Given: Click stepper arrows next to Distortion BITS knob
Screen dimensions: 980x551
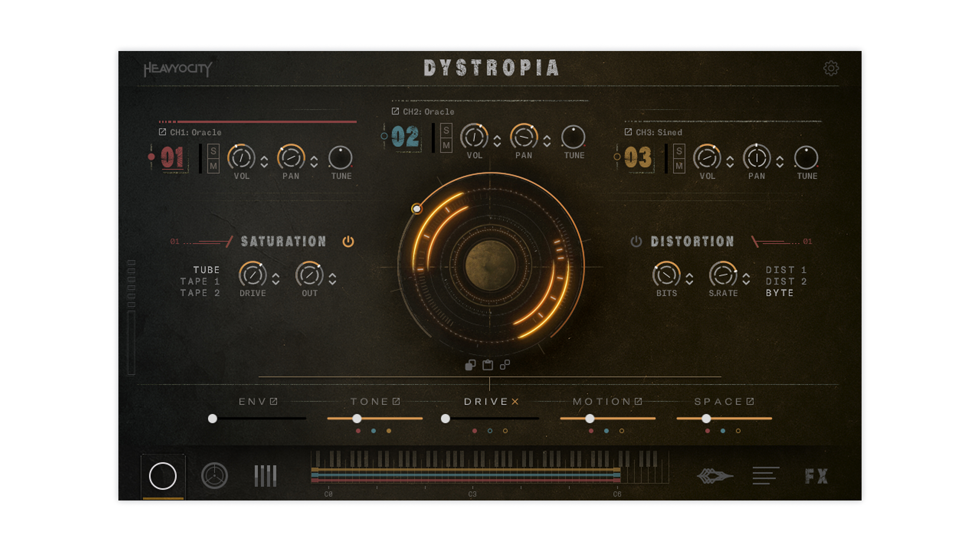Looking at the screenshot, I should (x=690, y=280).
